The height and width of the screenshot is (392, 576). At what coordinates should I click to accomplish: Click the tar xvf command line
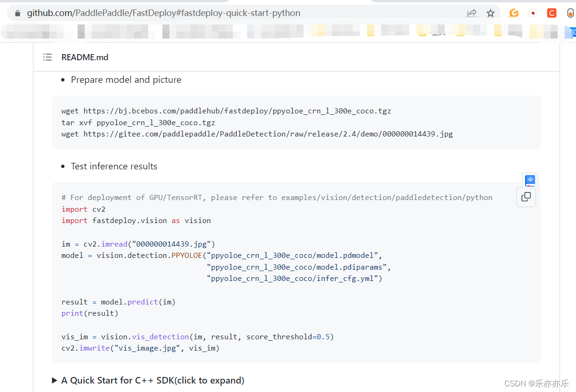coord(138,122)
